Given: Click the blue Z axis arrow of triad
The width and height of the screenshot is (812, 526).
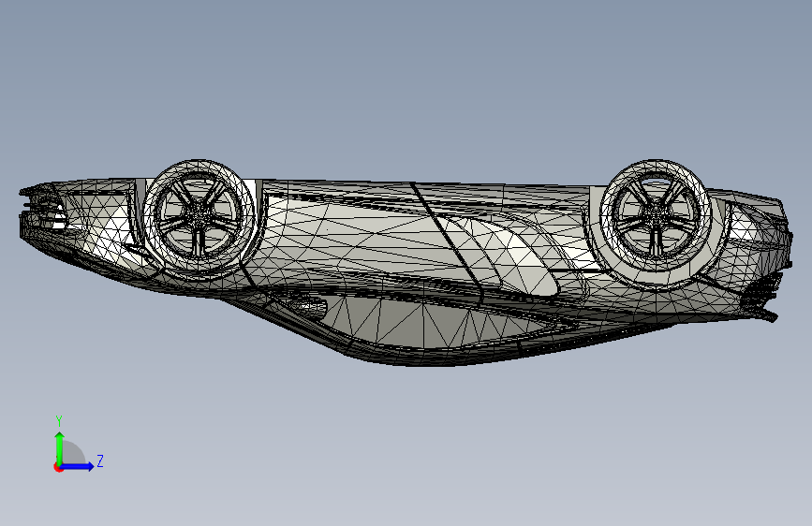Looking at the screenshot, I should coord(77,466).
